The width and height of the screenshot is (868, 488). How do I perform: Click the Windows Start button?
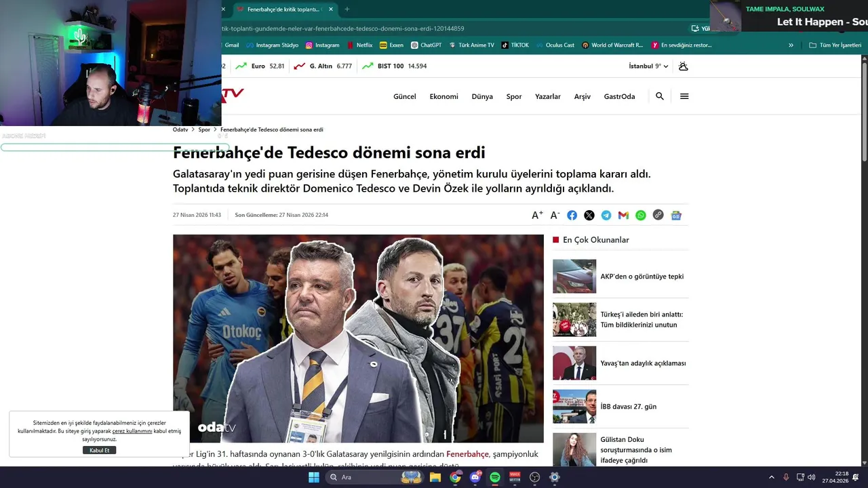[313, 477]
